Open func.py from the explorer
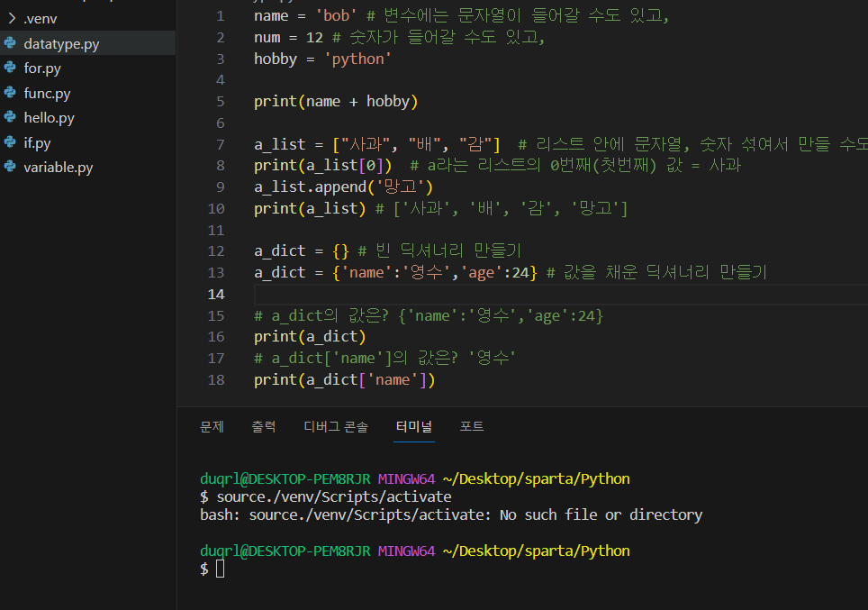 point(47,93)
